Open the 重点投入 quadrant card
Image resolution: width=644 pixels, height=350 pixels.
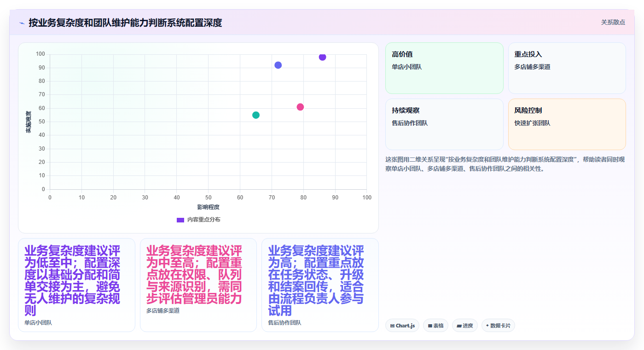click(567, 68)
